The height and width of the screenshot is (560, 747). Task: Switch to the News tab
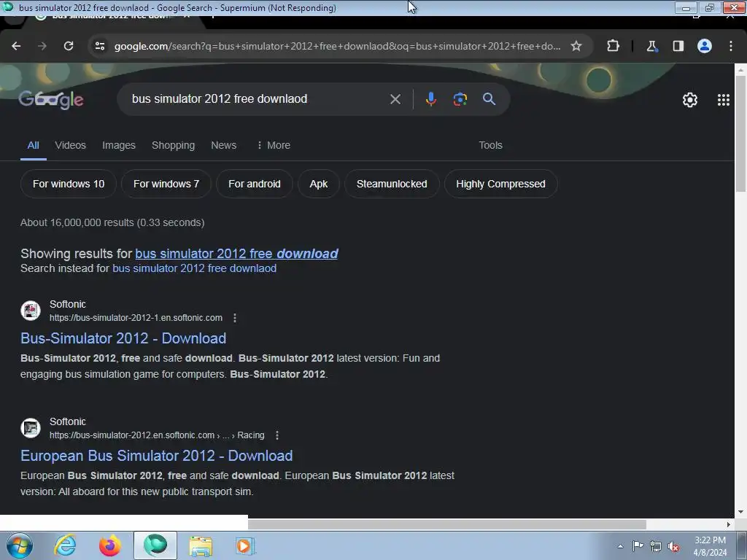pyautogui.click(x=223, y=145)
